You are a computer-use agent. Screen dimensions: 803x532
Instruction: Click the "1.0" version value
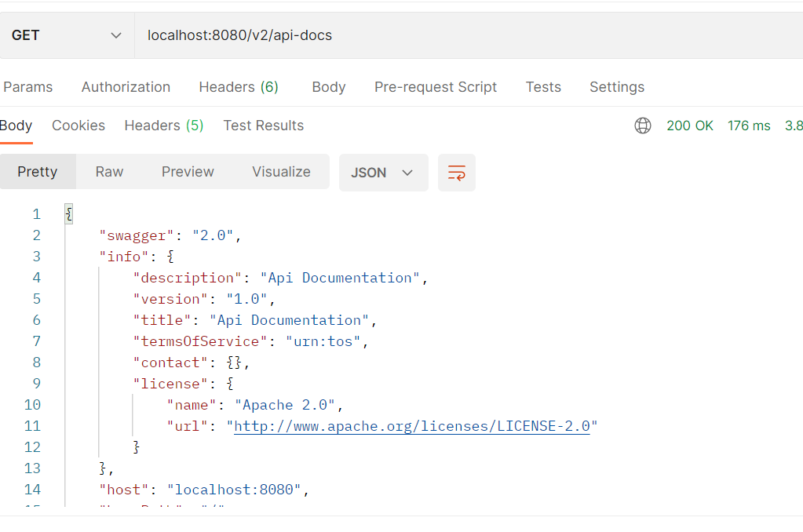(246, 299)
